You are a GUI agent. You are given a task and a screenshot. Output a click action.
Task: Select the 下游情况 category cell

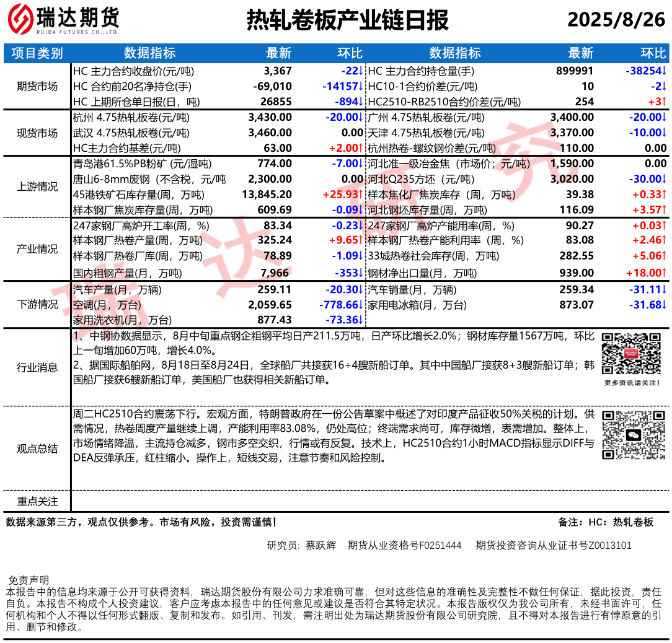[x=37, y=304]
